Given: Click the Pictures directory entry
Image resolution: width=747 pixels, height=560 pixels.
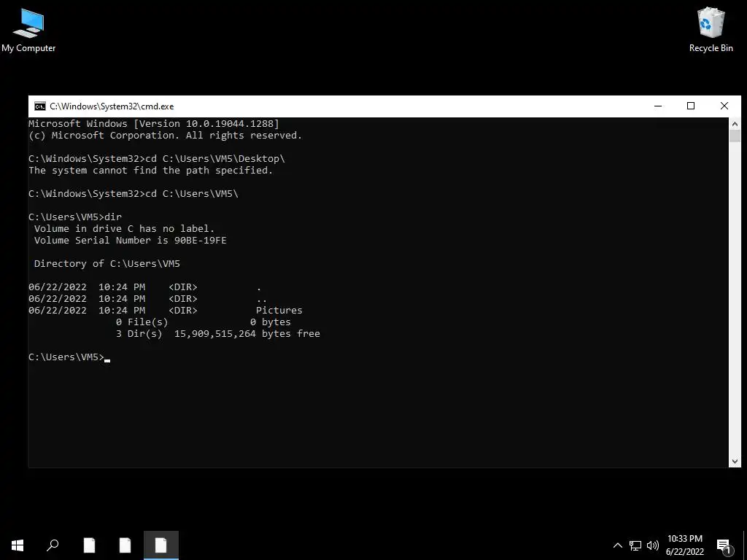Looking at the screenshot, I should click(x=166, y=310).
